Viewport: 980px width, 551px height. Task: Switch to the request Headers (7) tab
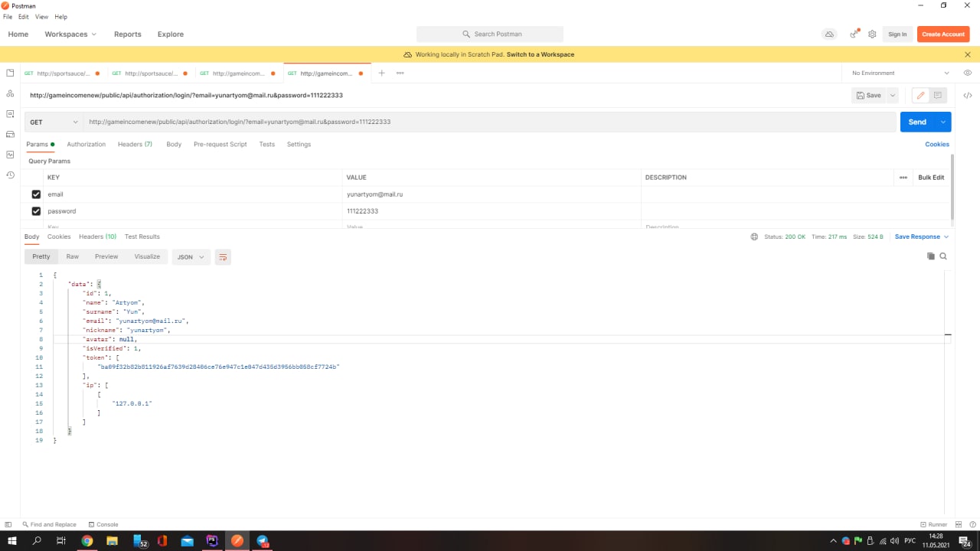tap(135, 144)
